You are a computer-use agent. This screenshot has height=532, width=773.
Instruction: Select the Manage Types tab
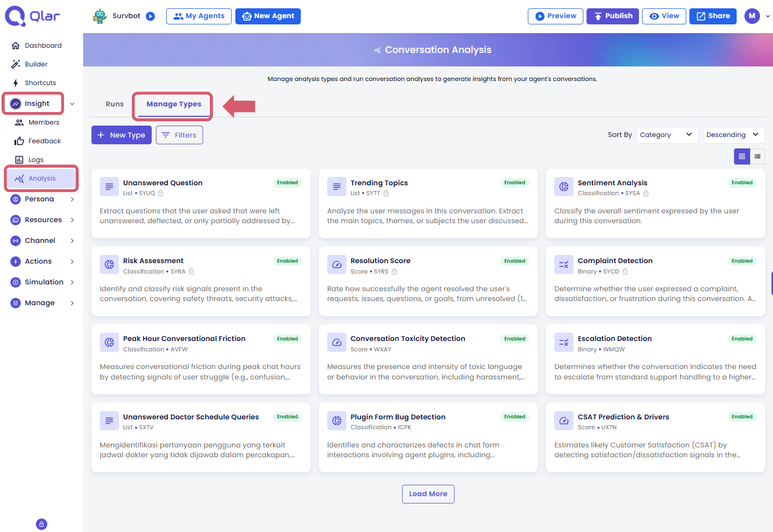pos(174,104)
